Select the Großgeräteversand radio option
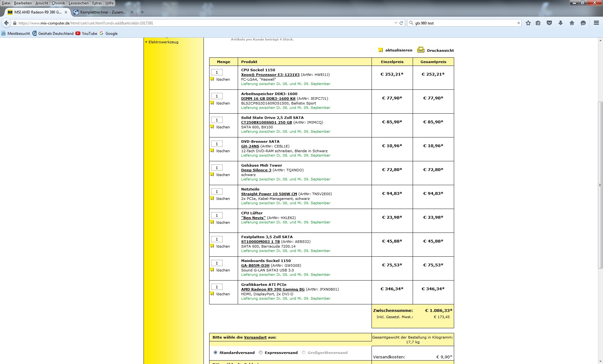 click(304, 352)
